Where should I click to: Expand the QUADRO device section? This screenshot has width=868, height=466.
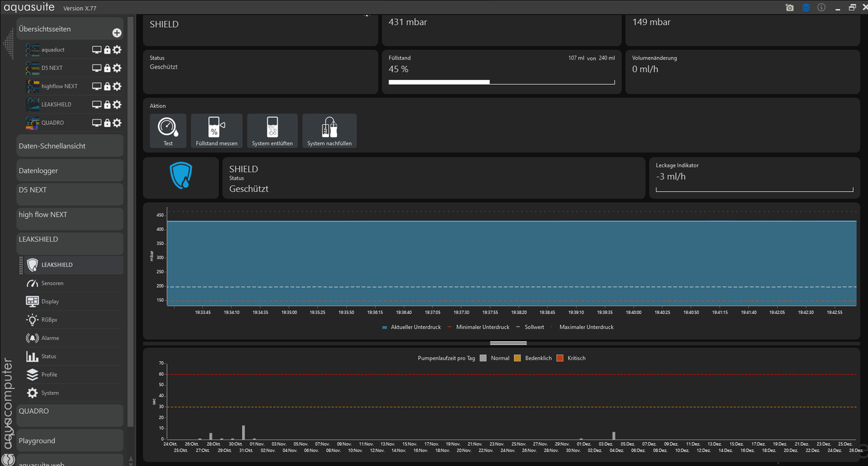point(70,415)
